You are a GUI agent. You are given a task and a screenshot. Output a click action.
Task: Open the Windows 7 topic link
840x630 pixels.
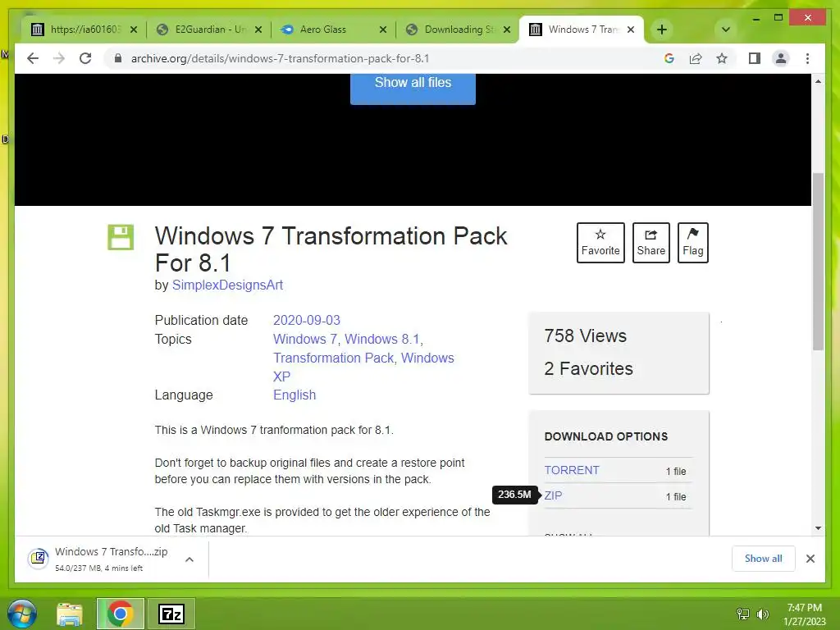[x=305, y=339]
